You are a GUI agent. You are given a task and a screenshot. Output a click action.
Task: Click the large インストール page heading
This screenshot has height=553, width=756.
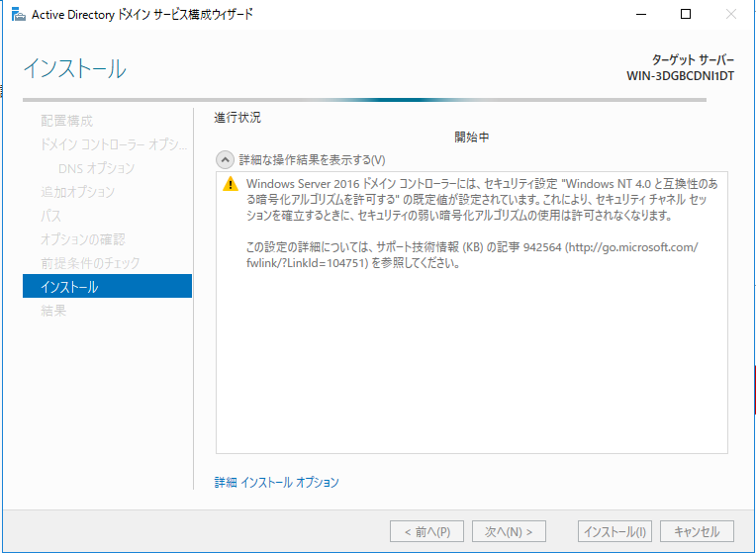click(x=75, y=68)
